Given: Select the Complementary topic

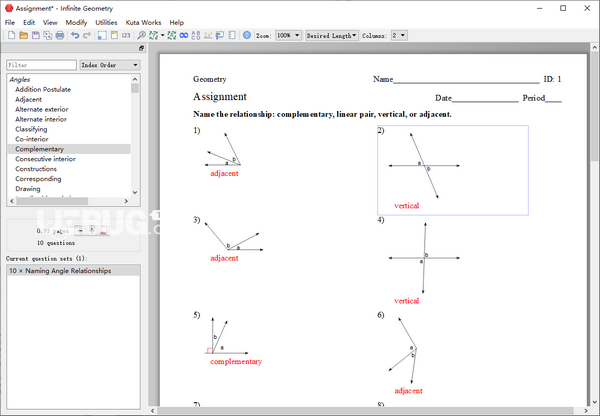Looking at the screenshot, I should coord(69,149).
